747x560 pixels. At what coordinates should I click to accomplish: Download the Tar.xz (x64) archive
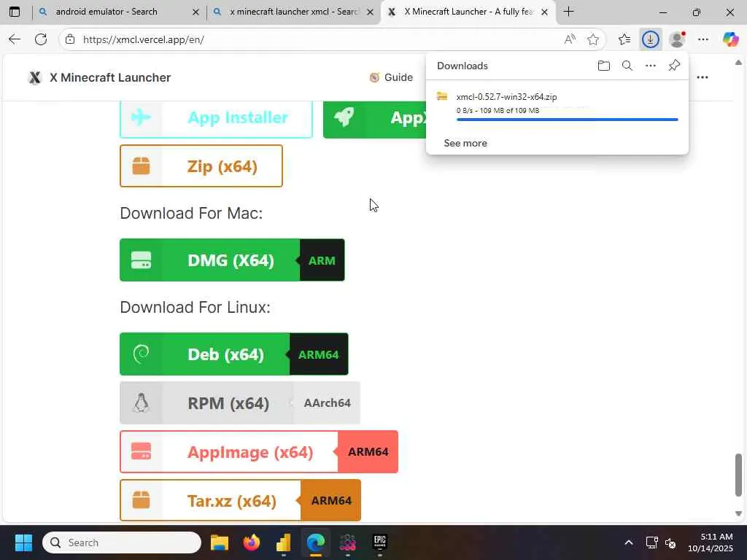coord(210,500)
